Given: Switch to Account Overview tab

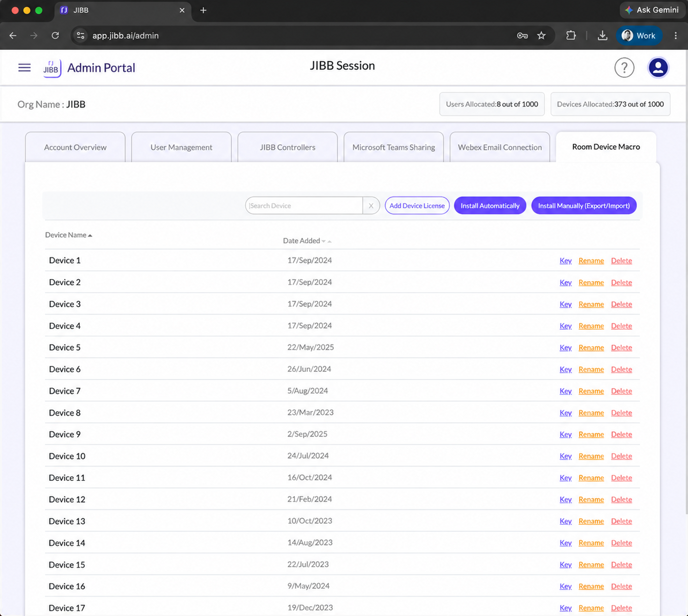Looking at the screenshot, I should pos(75,147).
